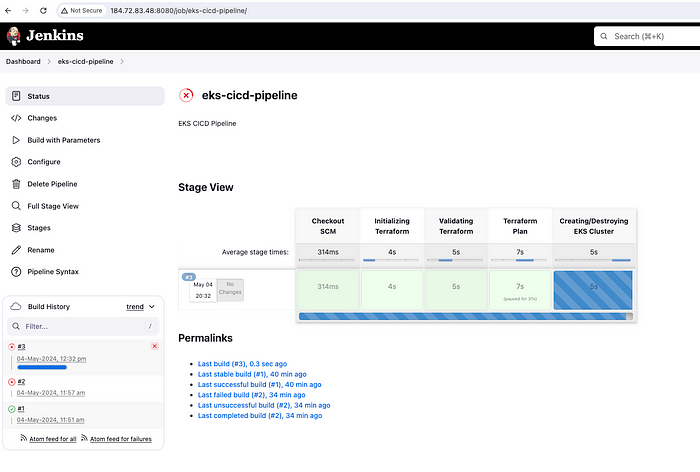The width and height of the screenshot is (700, 472).
Task: Click Atom feed for failures link
Action: point(121,439)
